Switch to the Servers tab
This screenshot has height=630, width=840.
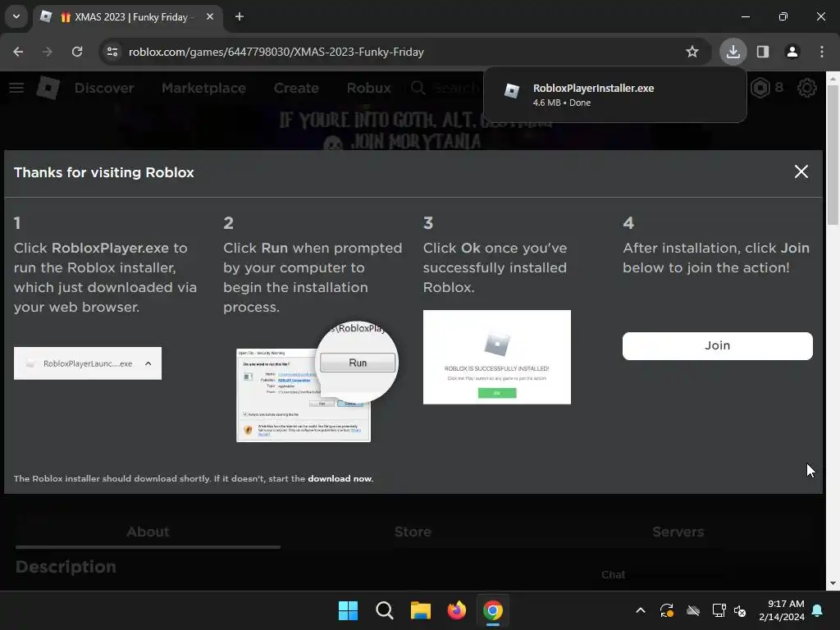click(x=678, y=532)
